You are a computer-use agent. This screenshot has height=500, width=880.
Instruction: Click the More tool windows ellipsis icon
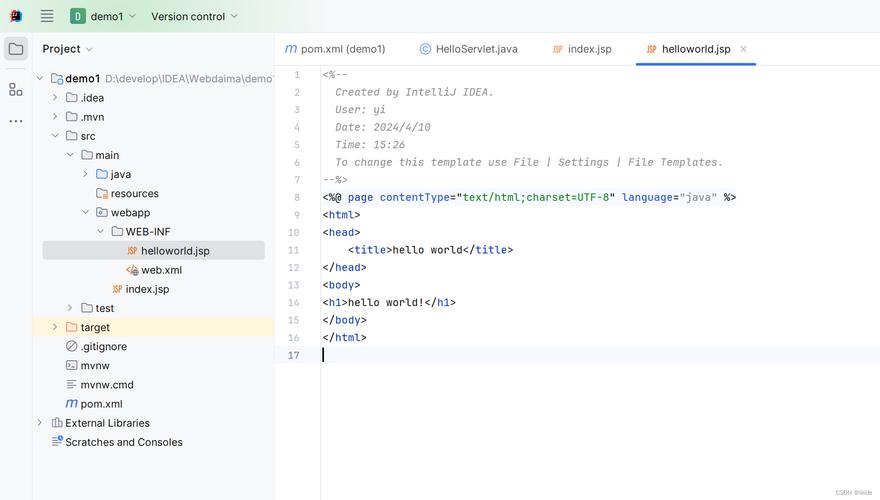16,121
